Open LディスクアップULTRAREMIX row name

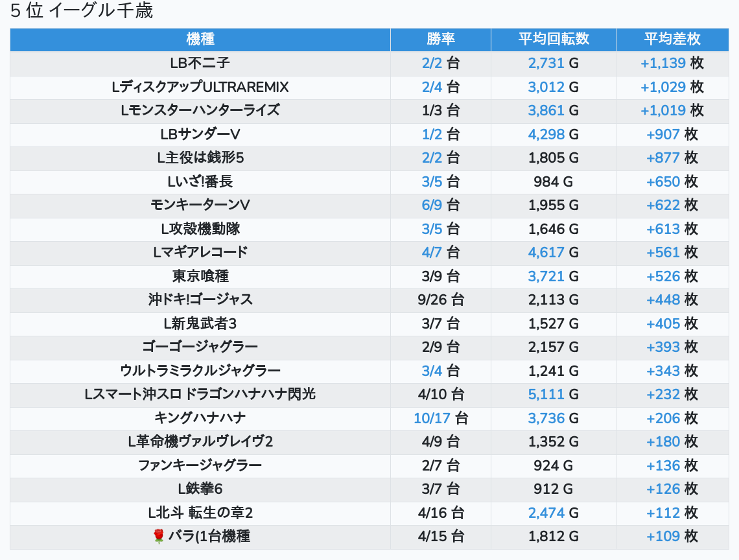200,87
